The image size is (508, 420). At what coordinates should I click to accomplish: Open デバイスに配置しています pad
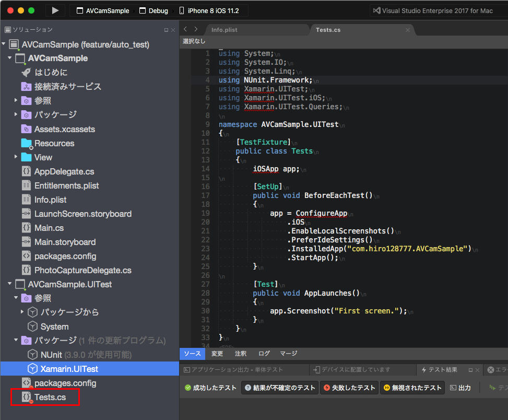click(x=352, y=370)
